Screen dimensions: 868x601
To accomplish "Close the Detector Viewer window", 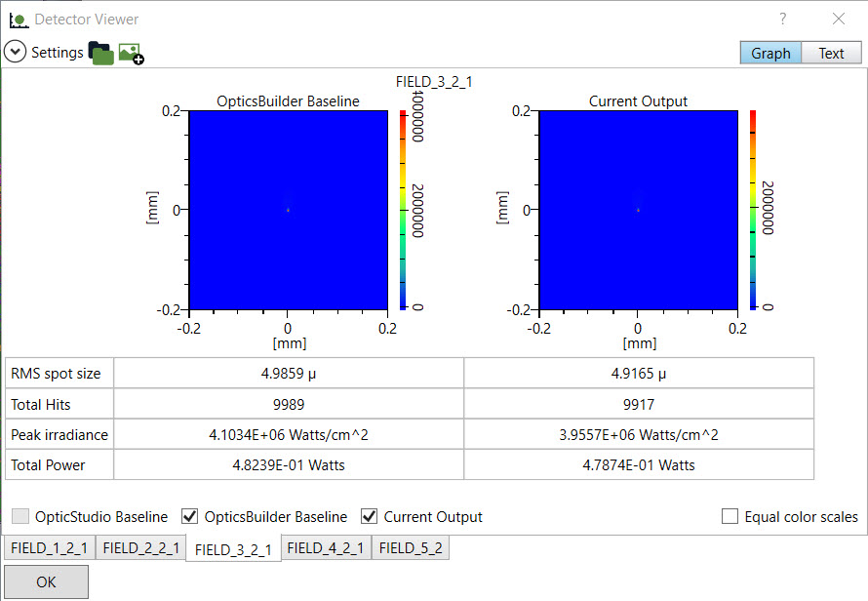I will click(x=838, y=19).
